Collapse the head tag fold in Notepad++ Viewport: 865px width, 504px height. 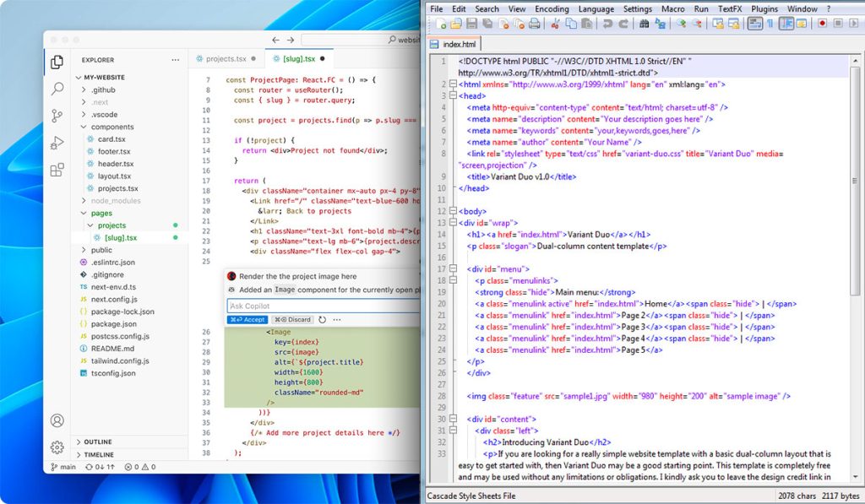click(453, 95)
